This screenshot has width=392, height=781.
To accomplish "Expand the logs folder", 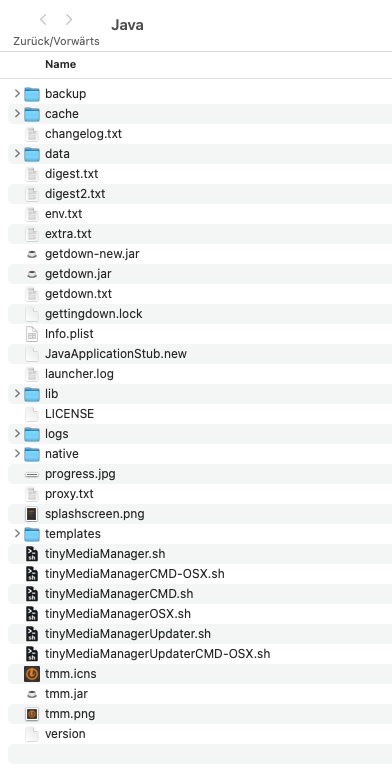I will 17,434.
